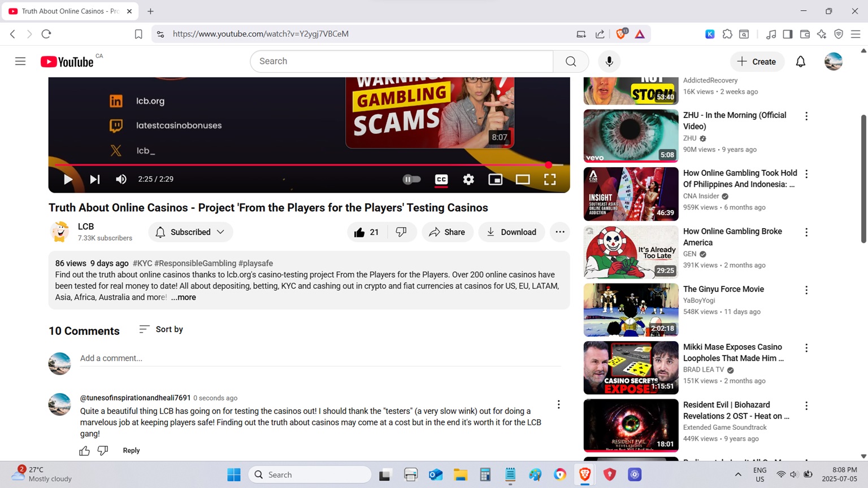Select the Truth About Online Casinos browser tab
868x488 pixels.
[x=70, y=11]
